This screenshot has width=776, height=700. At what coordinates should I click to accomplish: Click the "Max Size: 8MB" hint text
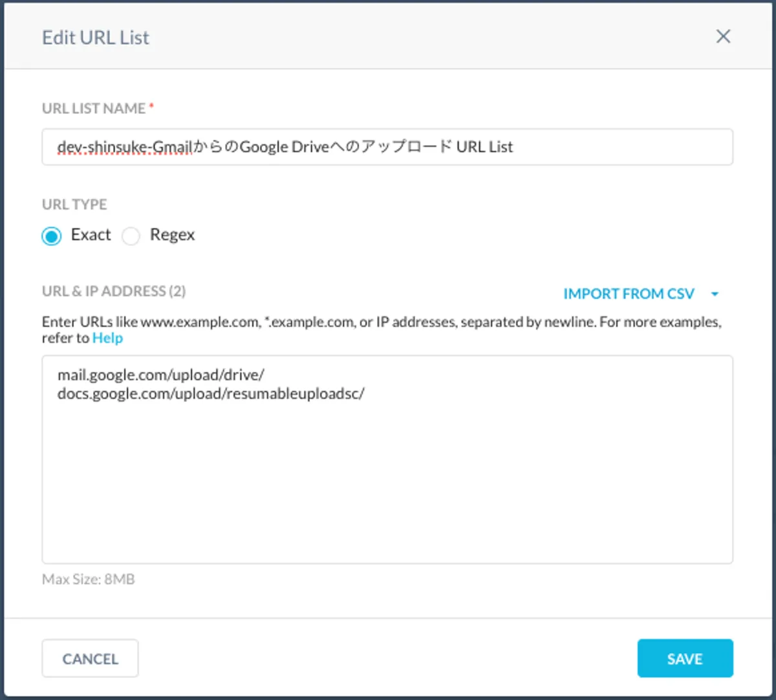click(x=89, y=580)
